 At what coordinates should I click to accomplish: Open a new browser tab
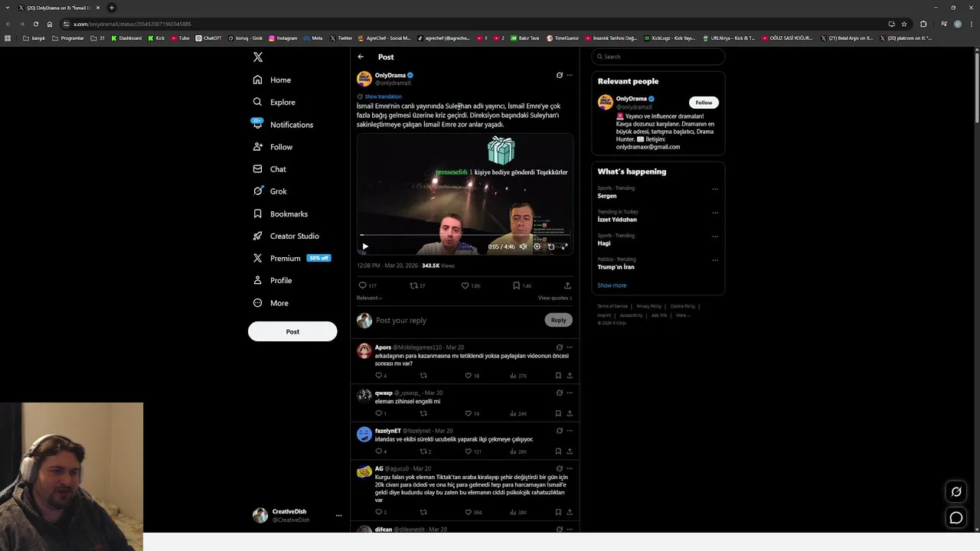pyautogui.click(x=111, y=8)
